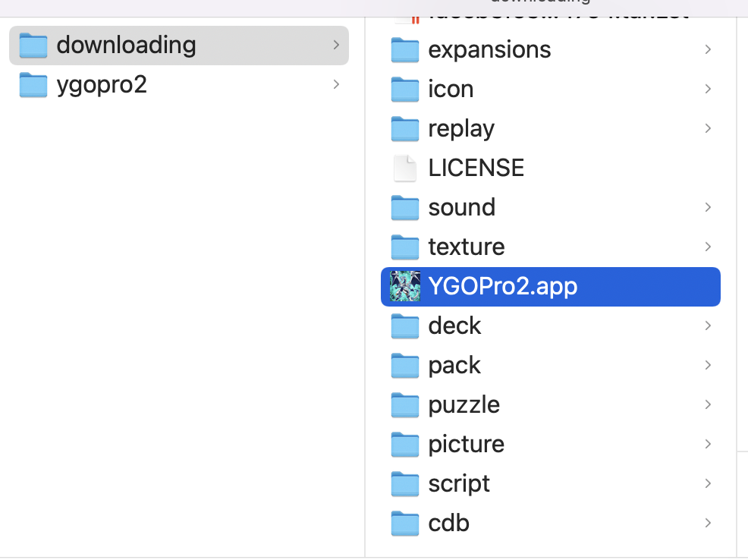Viewport: 748px width, 560px height.
Task: Select the "expansions" folder name
Action: point(489,51)
